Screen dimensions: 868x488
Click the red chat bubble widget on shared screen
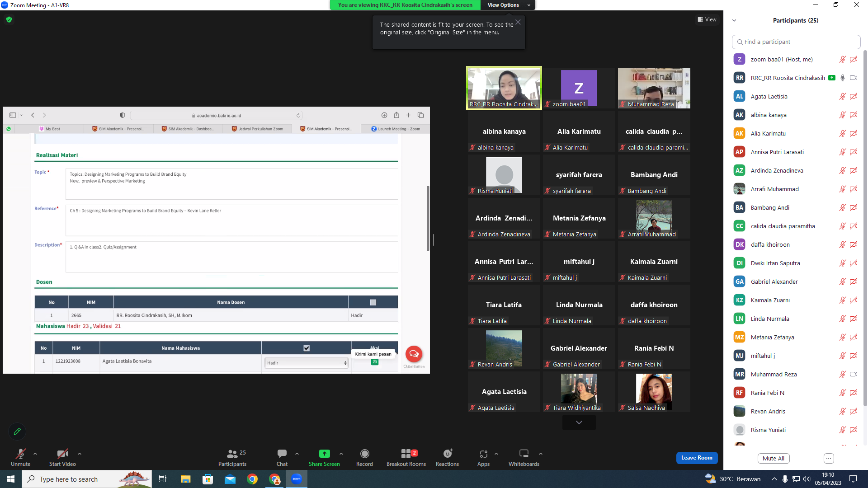coord(414,354)
